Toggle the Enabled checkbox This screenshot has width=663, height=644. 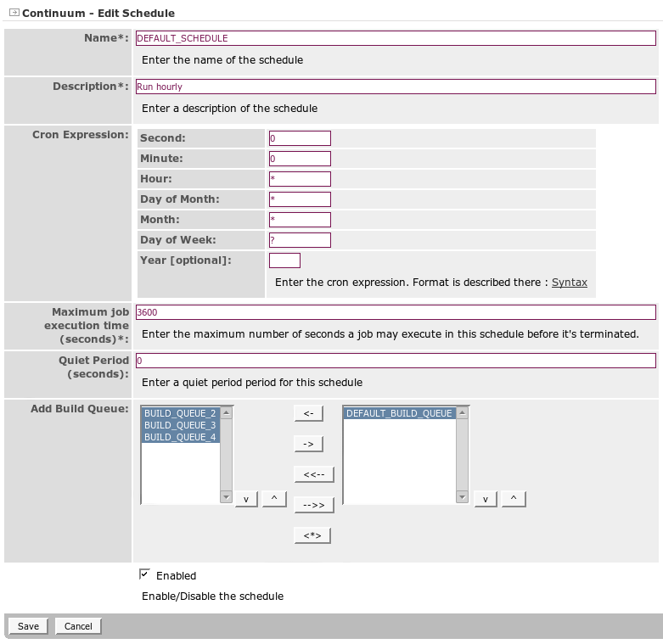(145, 574)
